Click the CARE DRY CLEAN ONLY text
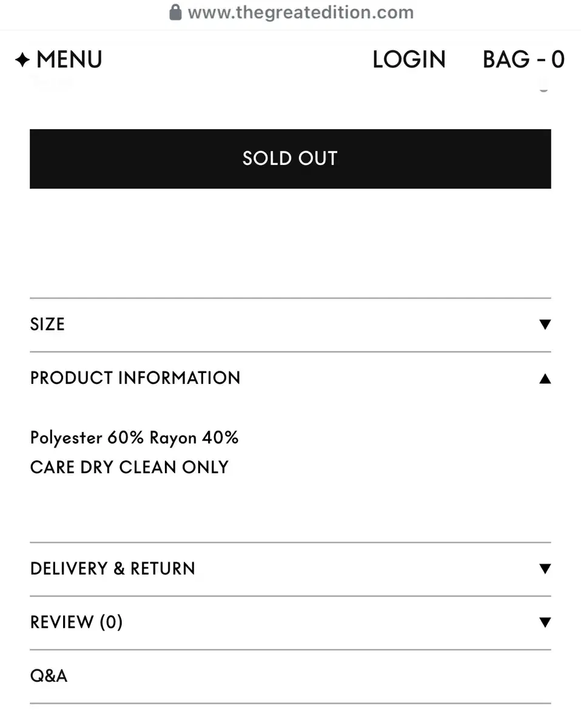 click(x=129, y=467)
